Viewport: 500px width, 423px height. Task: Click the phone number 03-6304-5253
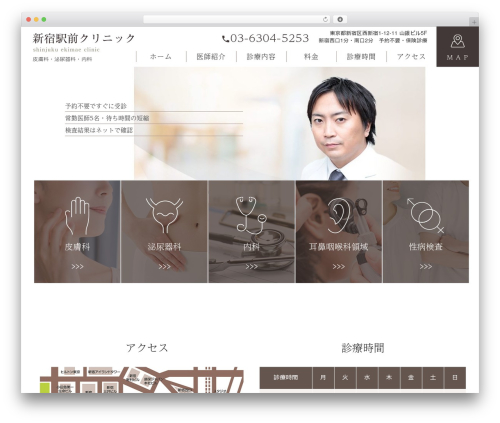tap(269, 38)
